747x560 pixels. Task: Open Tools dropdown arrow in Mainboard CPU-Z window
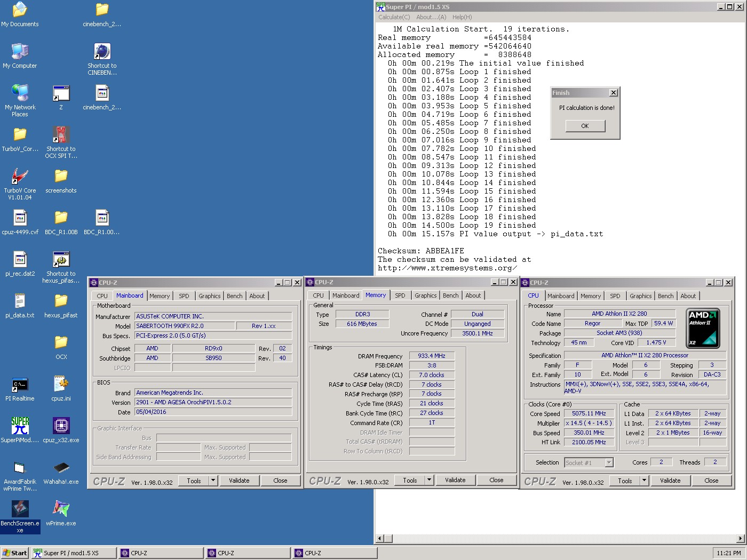(213, 481)
